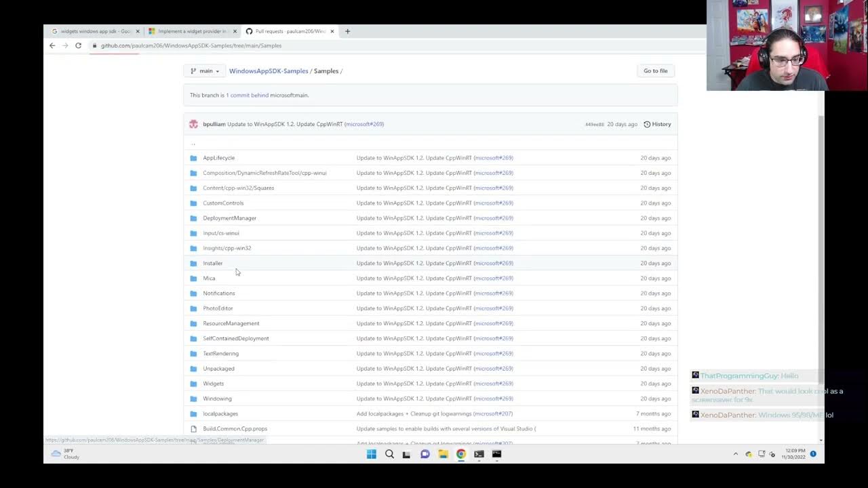Click the Go to file button
Image resolution: width=868 pixels, height=488 pixels.
pyautogui.click(x=655, y=70)
